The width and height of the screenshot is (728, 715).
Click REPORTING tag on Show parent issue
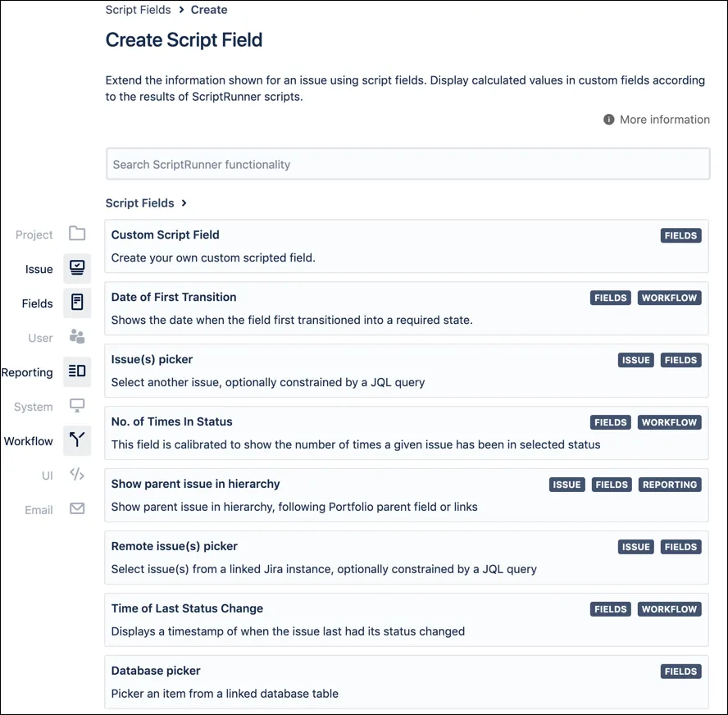click(x=670, y=485)
